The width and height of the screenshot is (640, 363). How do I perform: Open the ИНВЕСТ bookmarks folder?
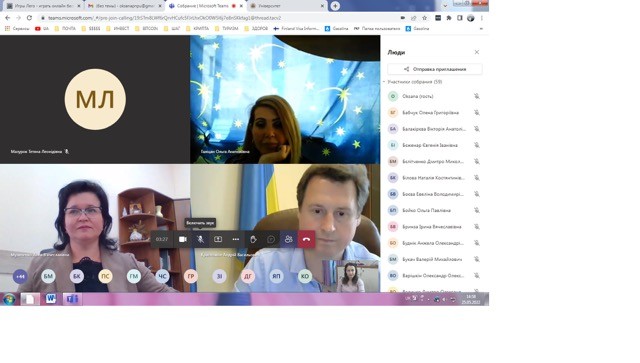pyautogui.click(x=118, y=29)
